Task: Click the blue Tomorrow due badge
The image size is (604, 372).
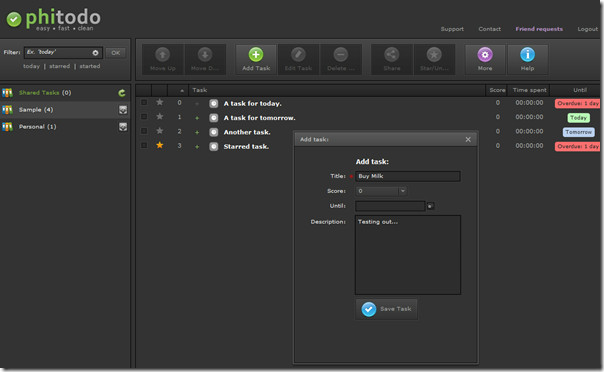Action: pyautogui.click(x=579, y=132)
